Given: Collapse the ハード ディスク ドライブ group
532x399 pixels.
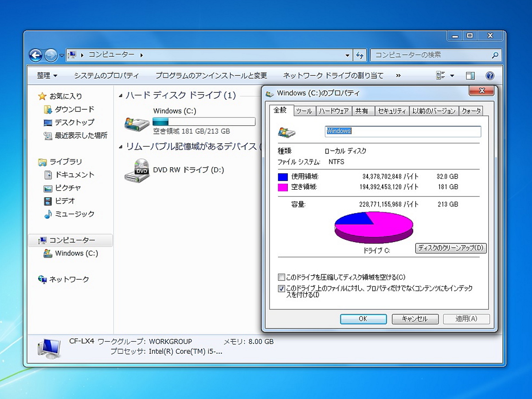Looking at the screenshot, I should [x=121, y=95].
